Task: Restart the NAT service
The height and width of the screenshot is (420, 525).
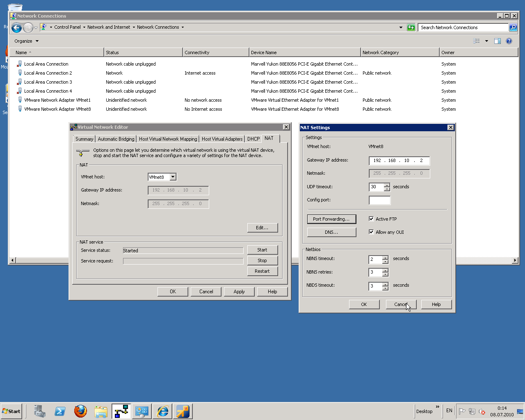Action: tap(262, 271)
